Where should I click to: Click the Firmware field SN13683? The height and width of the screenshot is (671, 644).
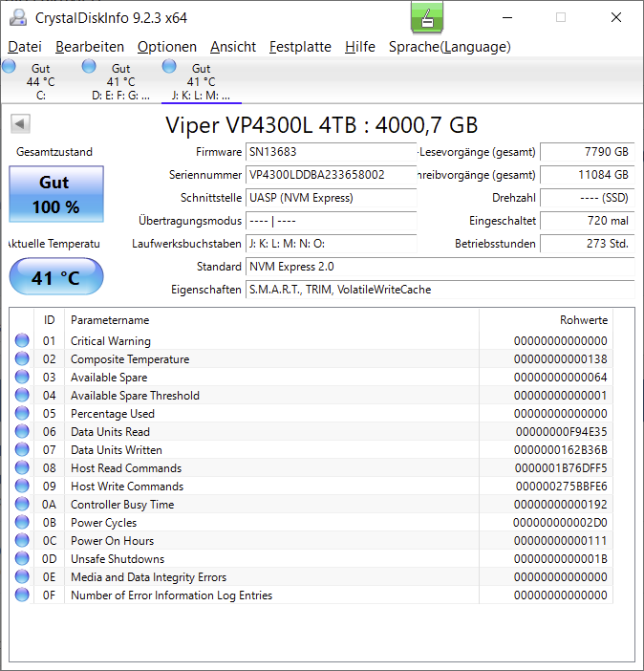point(332,152)
